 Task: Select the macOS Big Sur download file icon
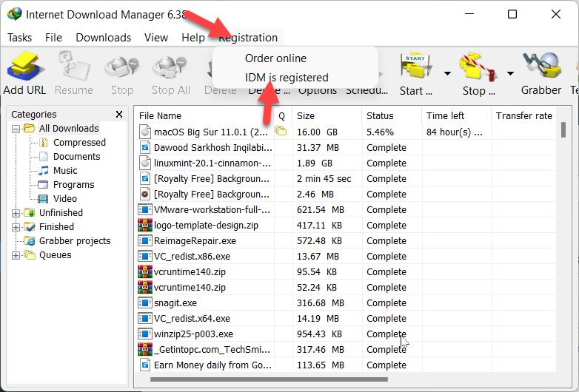tap(145, 132)
